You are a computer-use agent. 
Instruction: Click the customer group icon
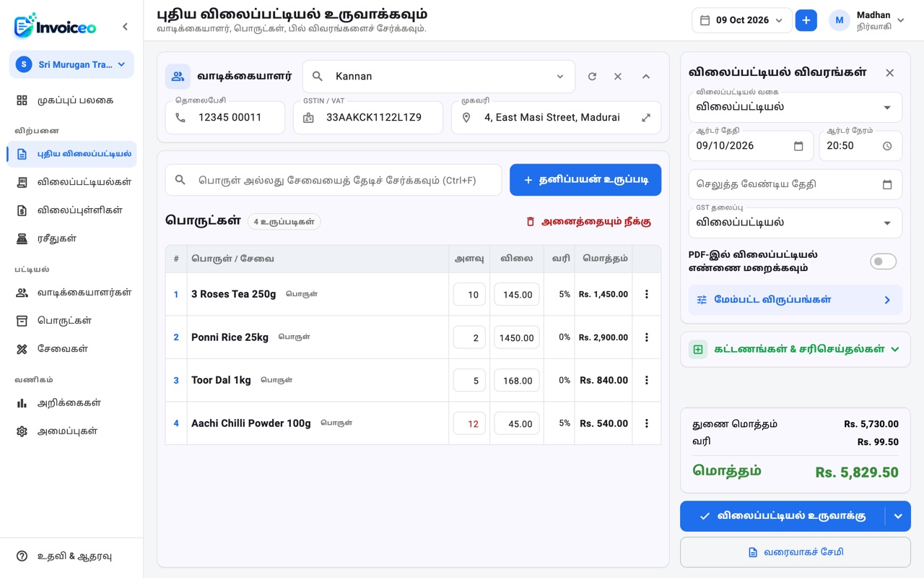coord(178,77)
